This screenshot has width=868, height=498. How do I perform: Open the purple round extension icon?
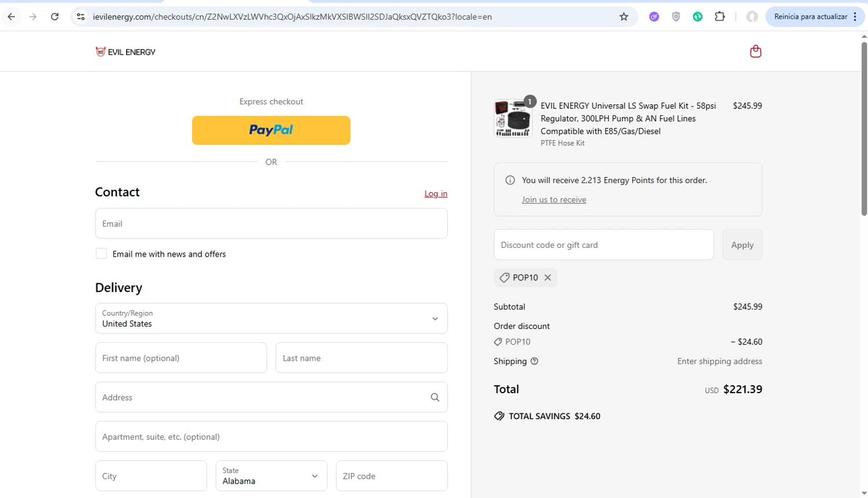click(x=654, y=17)
